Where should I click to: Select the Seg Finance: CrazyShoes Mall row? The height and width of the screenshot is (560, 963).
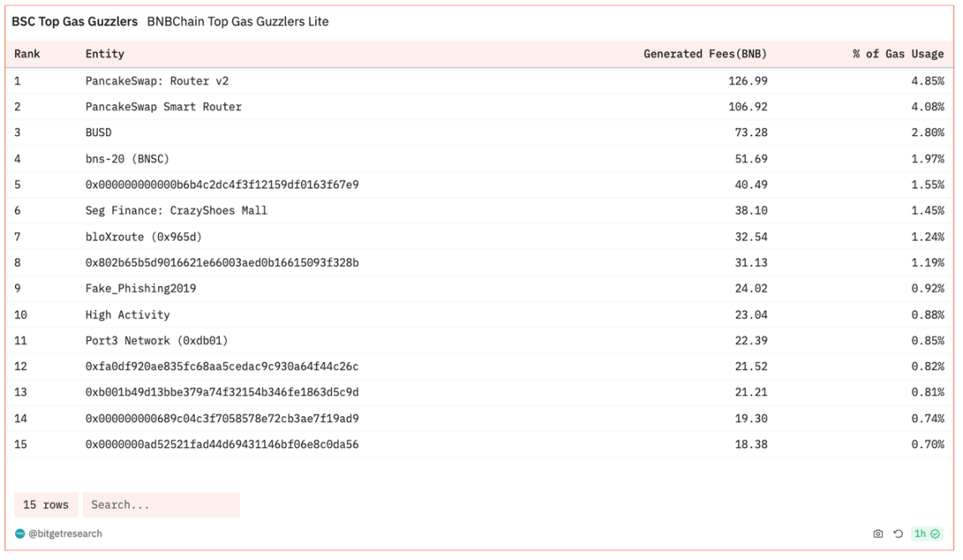point(176,211)
